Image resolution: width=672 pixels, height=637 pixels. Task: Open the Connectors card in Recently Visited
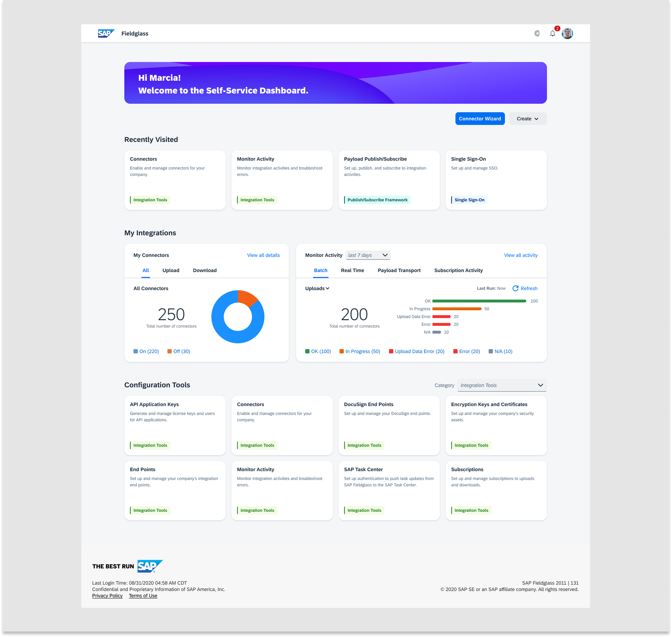click(175, 180)
